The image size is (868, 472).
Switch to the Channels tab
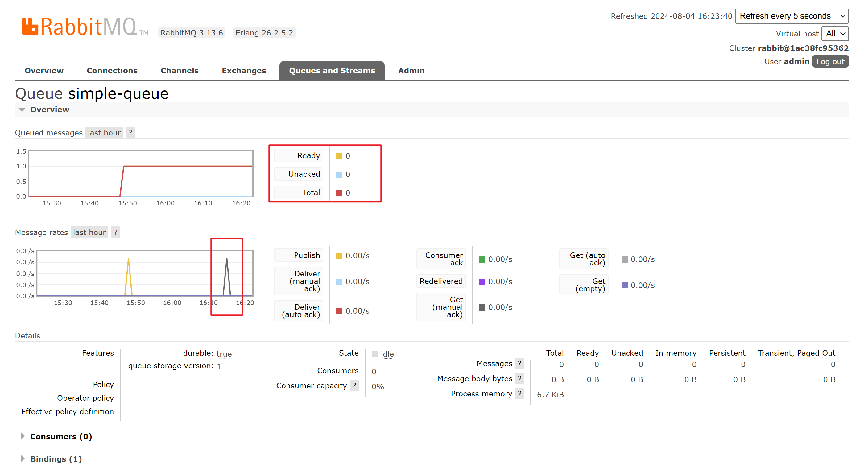[x=180, y=71]
